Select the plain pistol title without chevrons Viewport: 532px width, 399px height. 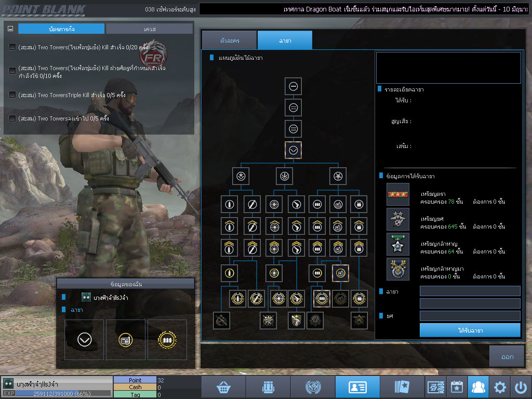point(296,204)
